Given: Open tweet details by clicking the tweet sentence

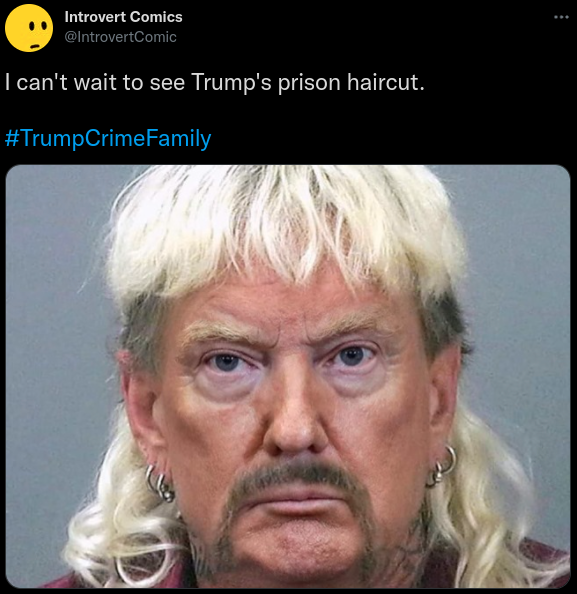Looking at the screenshot, I should [x=215, y=82].
